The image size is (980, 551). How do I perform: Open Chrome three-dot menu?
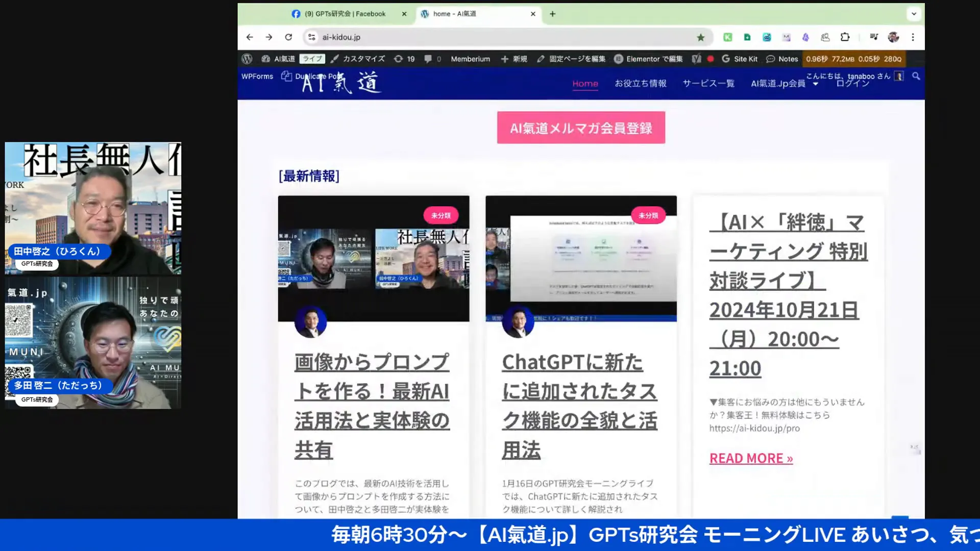click(x=913, y=37)
